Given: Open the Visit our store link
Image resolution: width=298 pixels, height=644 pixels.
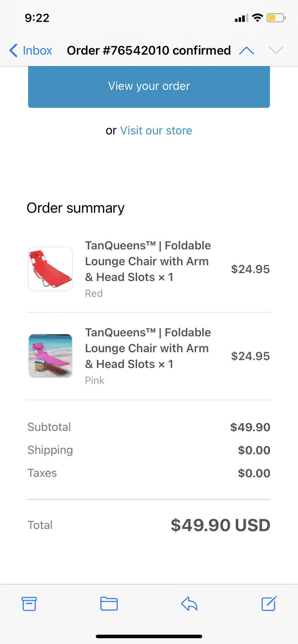Looking at the screenshot, I should 156,130.
